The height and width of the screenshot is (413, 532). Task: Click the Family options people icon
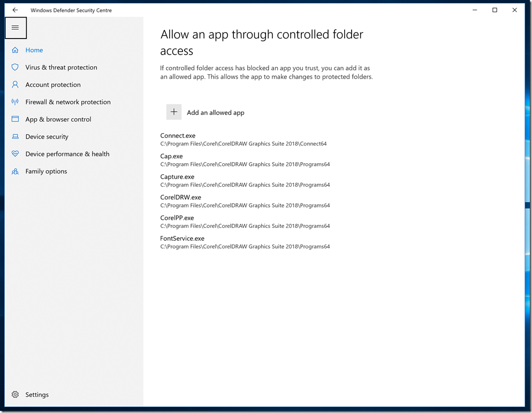(15, 171)
